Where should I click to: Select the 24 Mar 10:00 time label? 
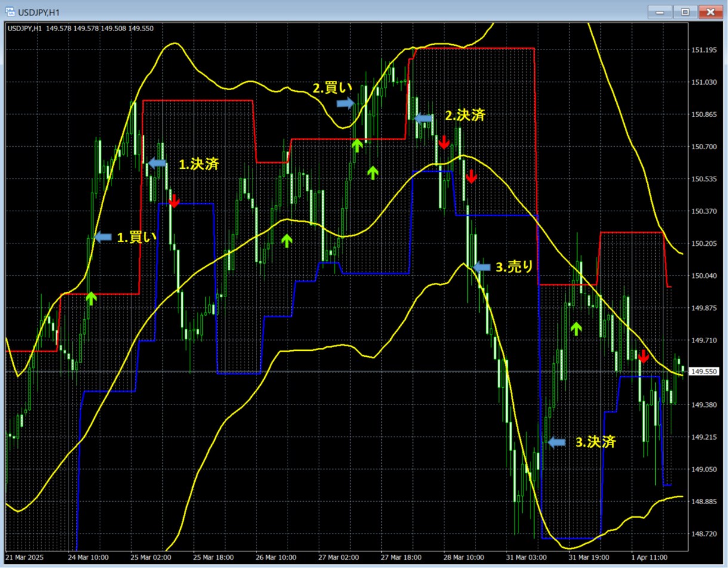click(x=88, y=557)
